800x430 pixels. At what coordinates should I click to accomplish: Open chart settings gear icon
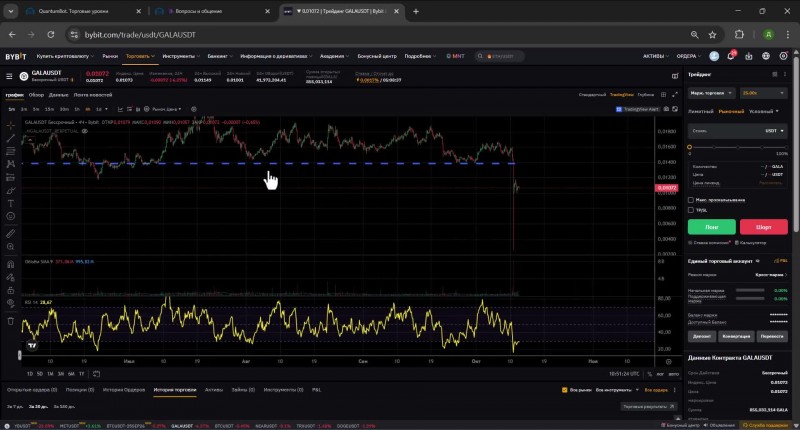194,108
